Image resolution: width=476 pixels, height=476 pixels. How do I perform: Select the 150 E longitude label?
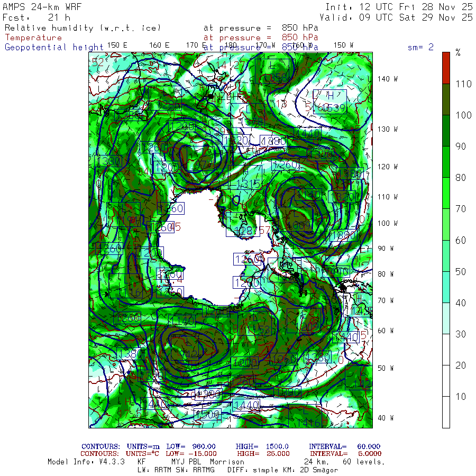click(117, 45)
